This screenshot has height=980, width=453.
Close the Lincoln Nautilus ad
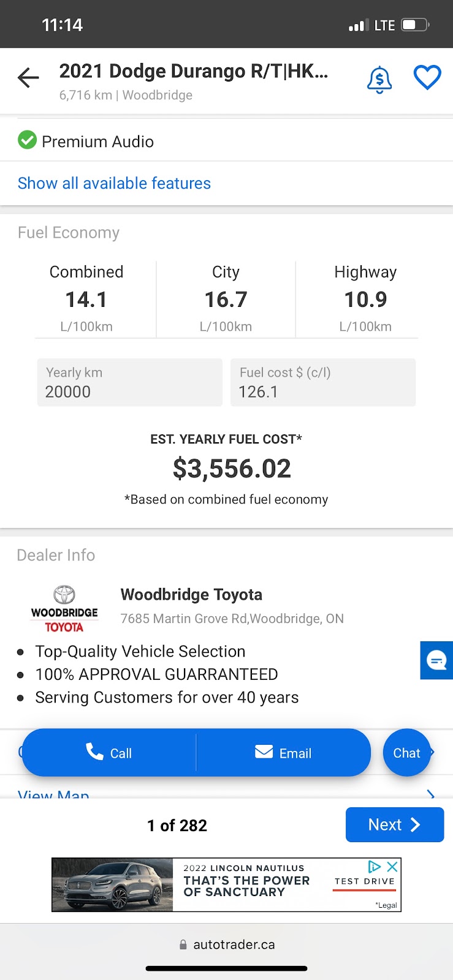pos(392,867)
